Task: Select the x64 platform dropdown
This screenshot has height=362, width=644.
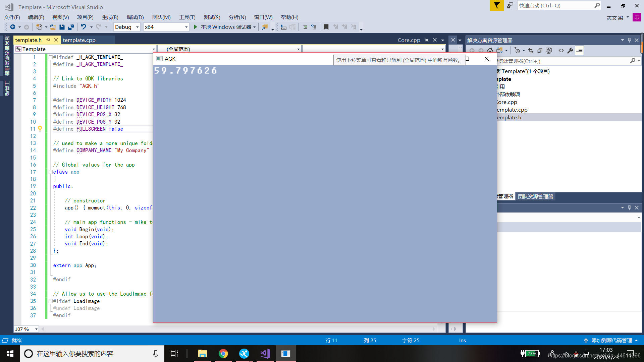Action: [166, 27]
